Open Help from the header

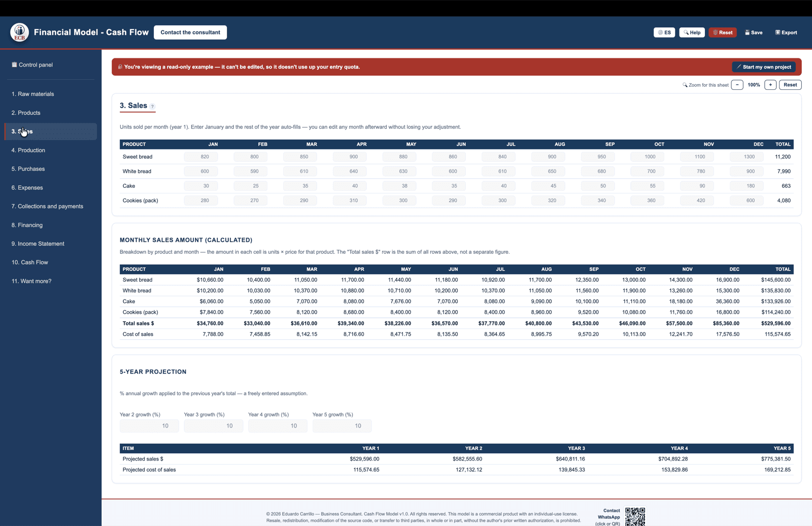pyautogui.click(x=692, y=32)
